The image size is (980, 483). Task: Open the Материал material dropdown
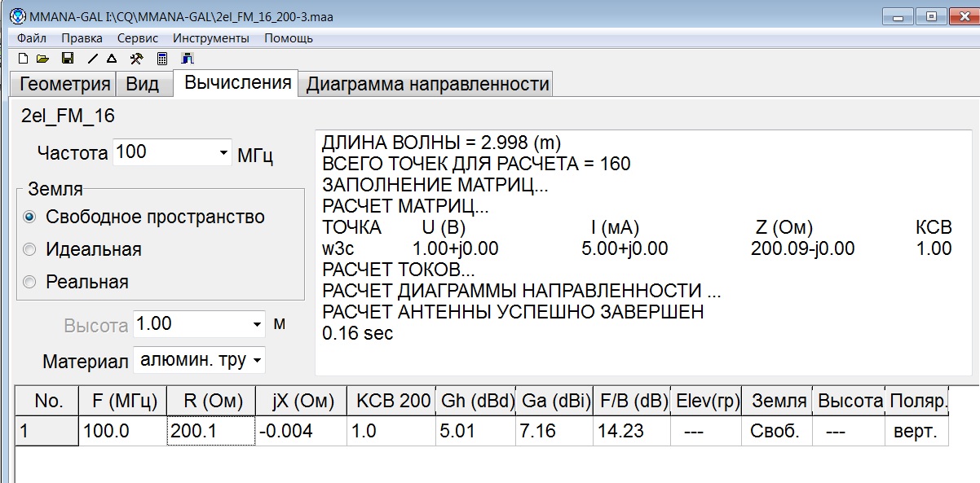[x=257, y=359]
